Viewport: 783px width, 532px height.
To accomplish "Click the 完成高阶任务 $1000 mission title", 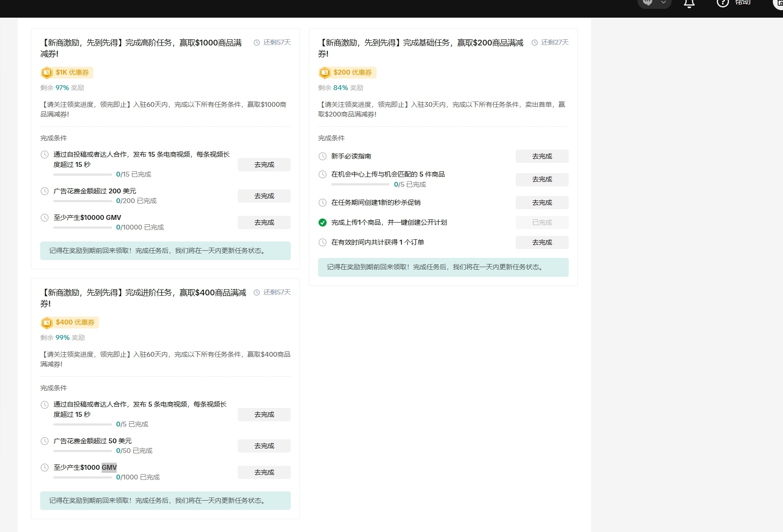I will (x=141, y=48).
